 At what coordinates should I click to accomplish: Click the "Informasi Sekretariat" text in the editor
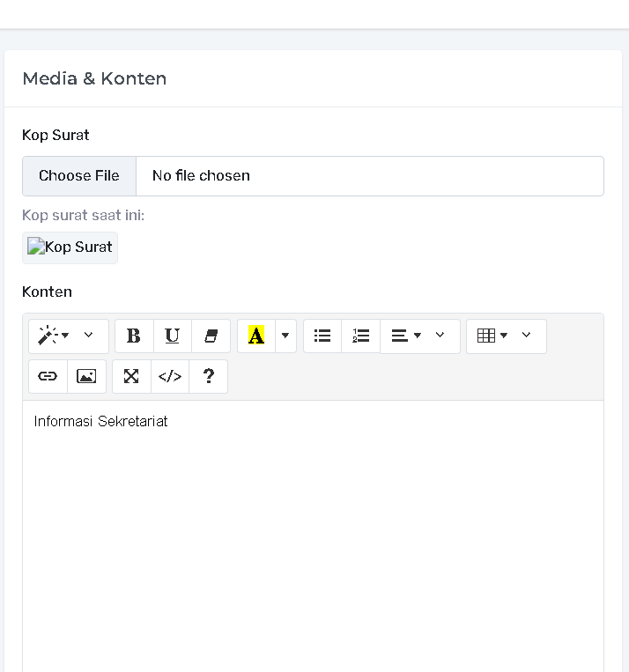pos(101,422)
